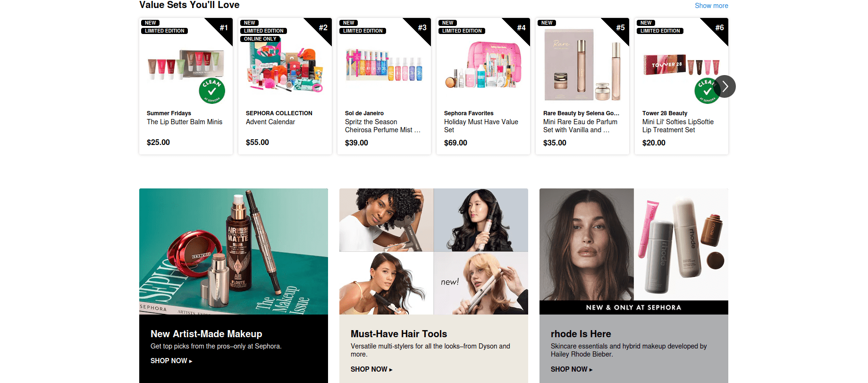The height and width of the screenshot is (383, 868).
Task: Open the Holiday Must Have Value Set title
Action: (x=481, y=126)
